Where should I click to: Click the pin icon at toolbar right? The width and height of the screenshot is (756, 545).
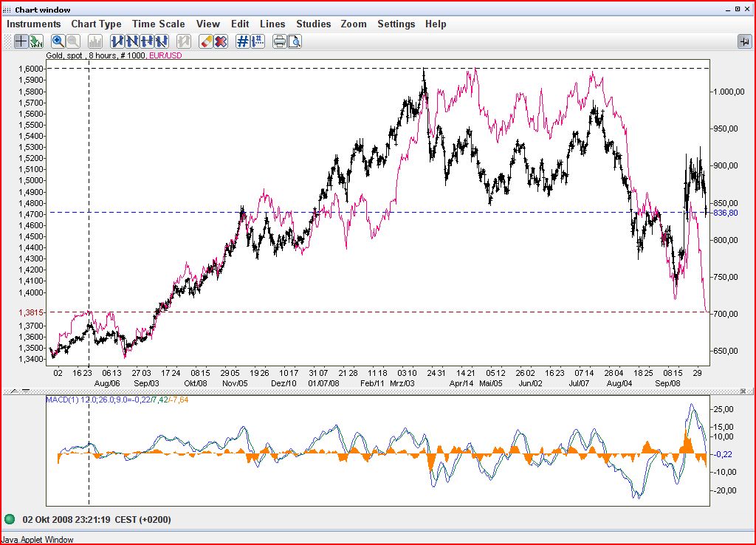point(745,41)
